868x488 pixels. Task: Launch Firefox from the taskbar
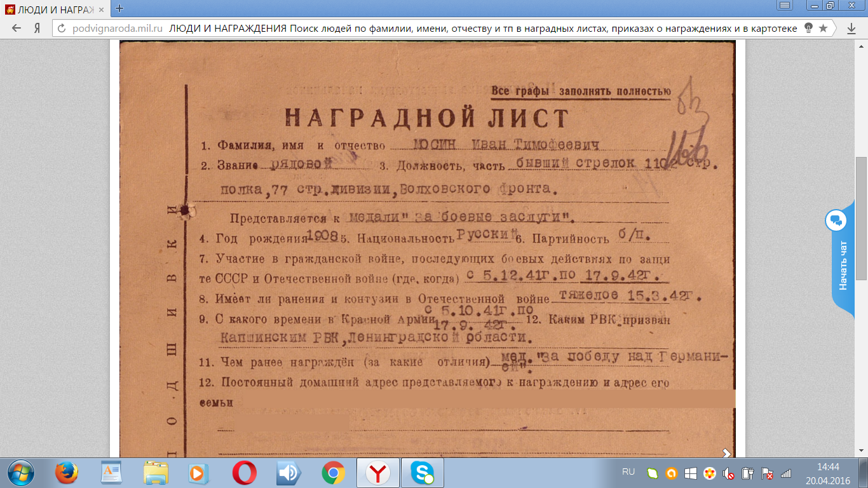click(66, 473)
